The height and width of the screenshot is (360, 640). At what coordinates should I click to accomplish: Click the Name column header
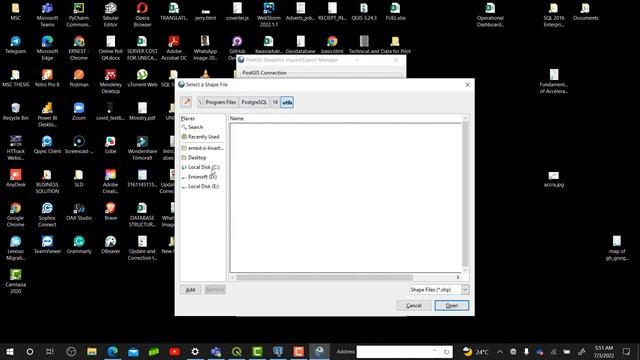(345, 118)
